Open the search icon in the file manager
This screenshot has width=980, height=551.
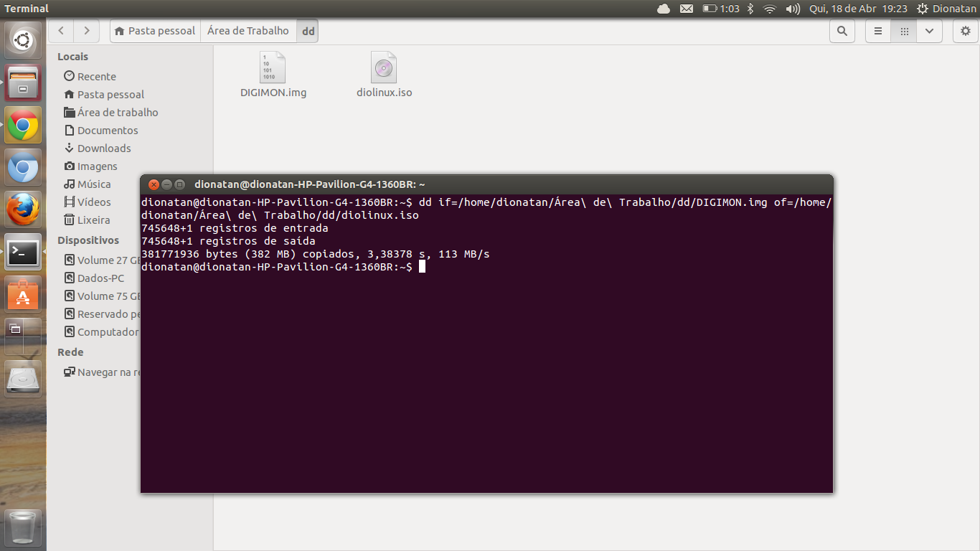[x=842, y=31]
